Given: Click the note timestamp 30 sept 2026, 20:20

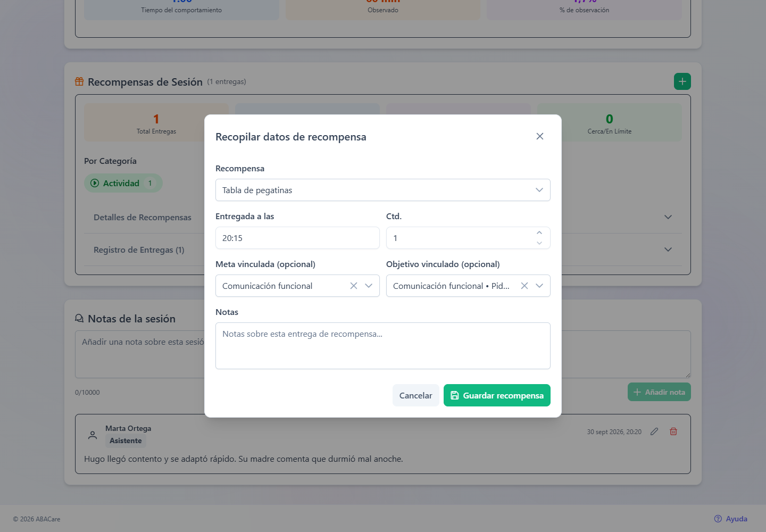Looking at the screenshot, I should (x=614, y=432).
